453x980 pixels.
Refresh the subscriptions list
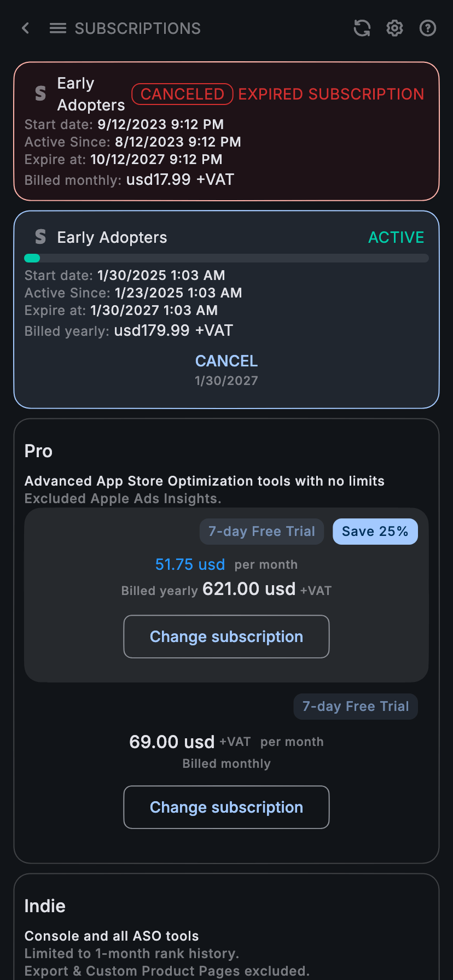tap(362, 28)
